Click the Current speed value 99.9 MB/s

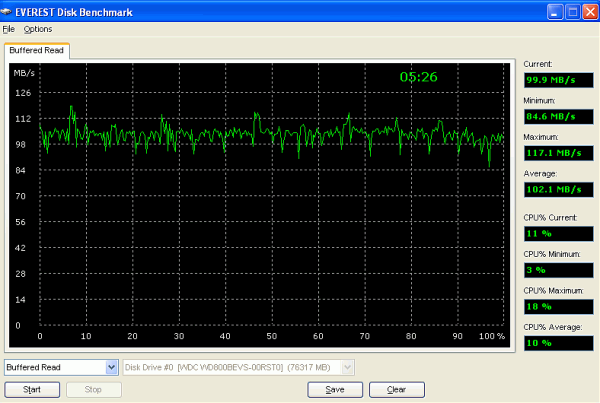(x=559, y=80)
